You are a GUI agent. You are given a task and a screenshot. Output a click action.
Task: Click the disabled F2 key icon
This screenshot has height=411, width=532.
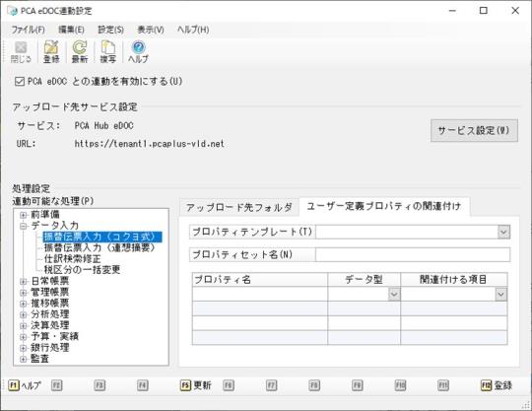coord(57,385)
